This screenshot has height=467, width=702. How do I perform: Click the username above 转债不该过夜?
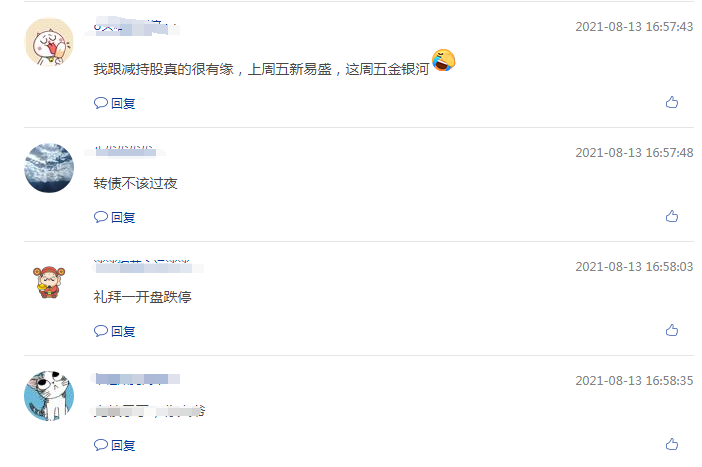(125, 152)
